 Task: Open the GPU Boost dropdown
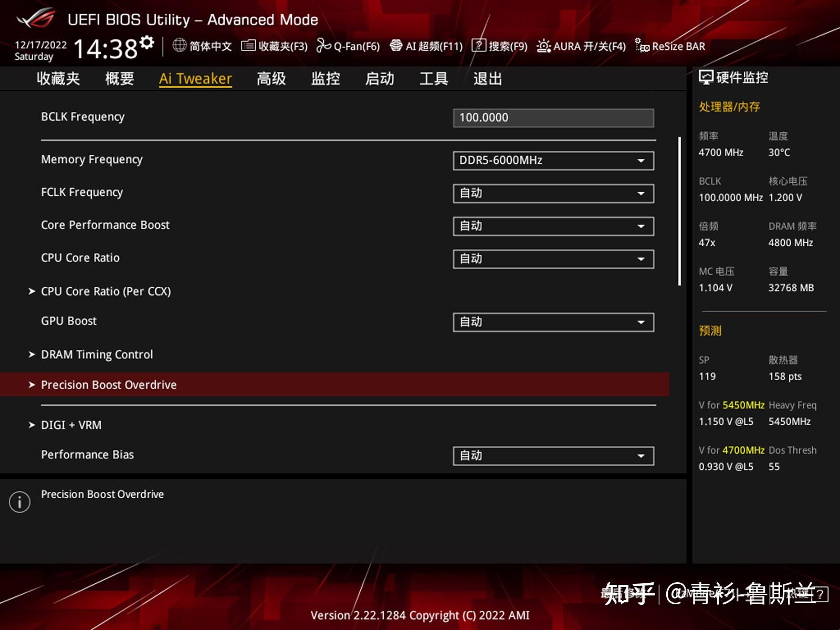[553, 322]
